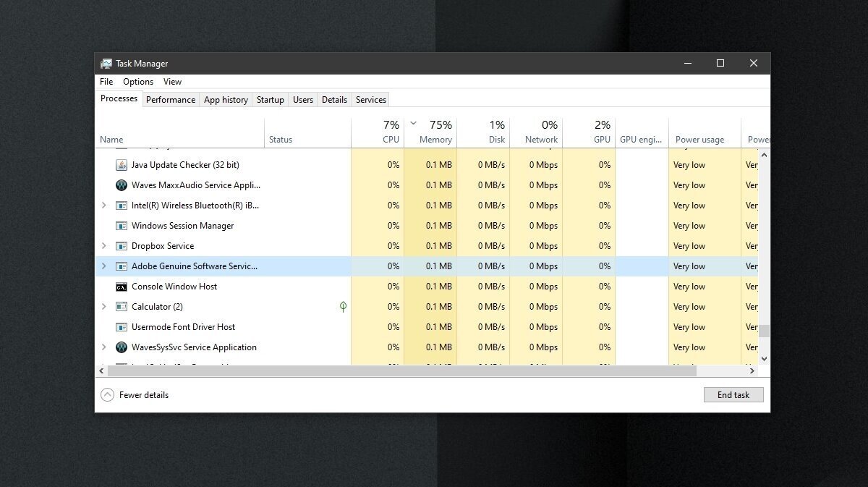
Task: Click the WavesSysSvc Service Application icon
Action: 122,347
